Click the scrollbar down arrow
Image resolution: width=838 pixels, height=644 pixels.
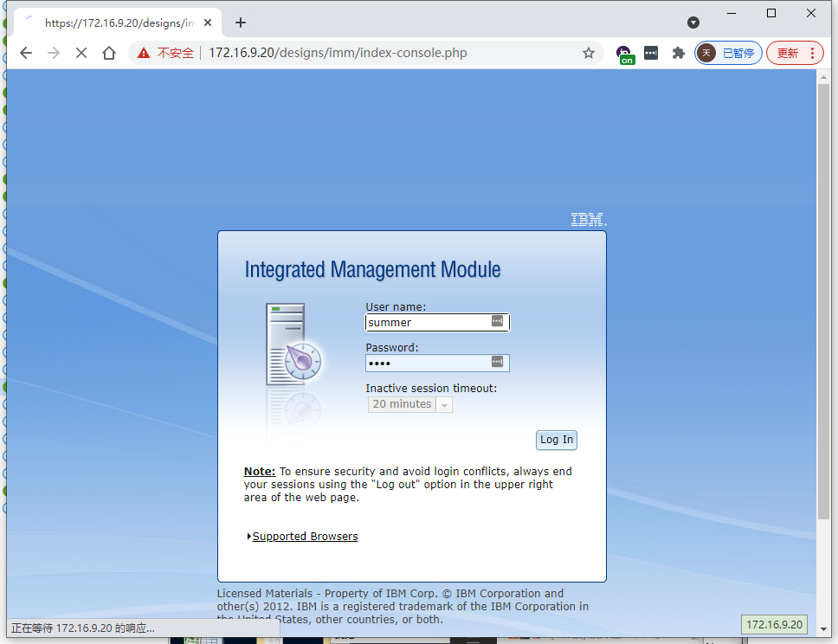(x=823, y=629)
